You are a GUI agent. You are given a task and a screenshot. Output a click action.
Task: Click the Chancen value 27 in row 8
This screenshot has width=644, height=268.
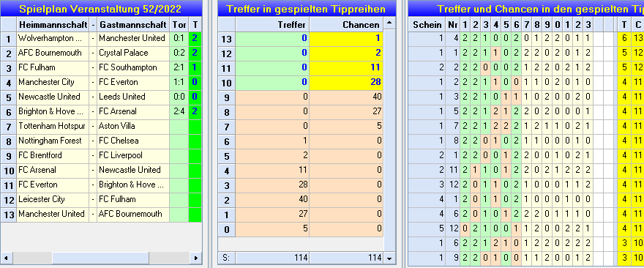pyautogui.click(x=346, y=112)
